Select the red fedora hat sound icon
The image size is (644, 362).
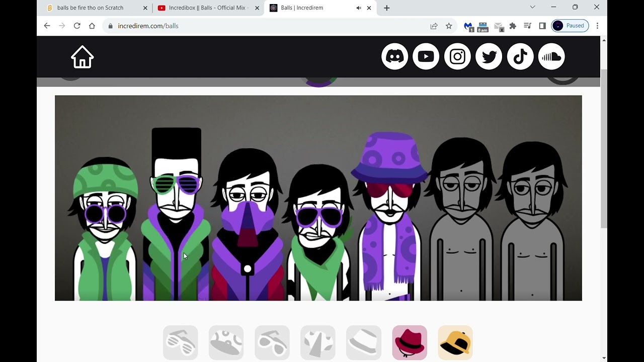(x=410, y=342)
